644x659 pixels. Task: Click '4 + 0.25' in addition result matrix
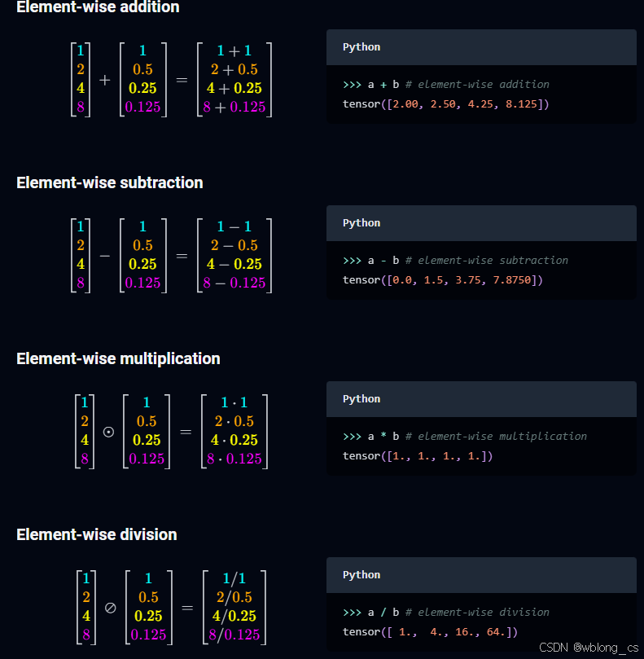(x=234, y=88)
